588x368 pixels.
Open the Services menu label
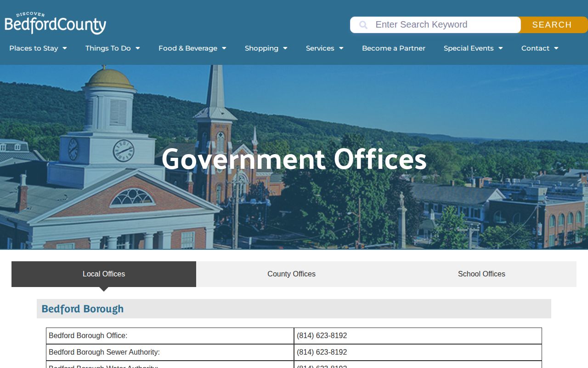point(320,48)
